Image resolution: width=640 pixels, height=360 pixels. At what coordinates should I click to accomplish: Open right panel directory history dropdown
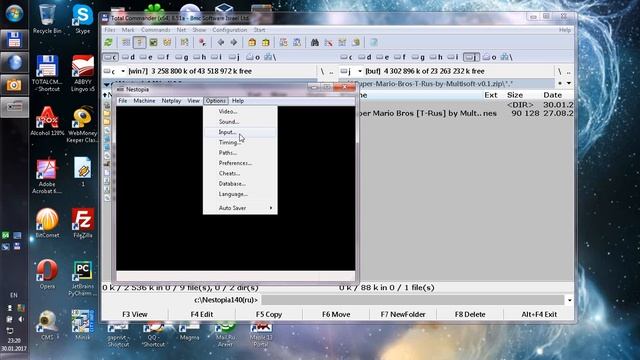(x=569, y=84)
